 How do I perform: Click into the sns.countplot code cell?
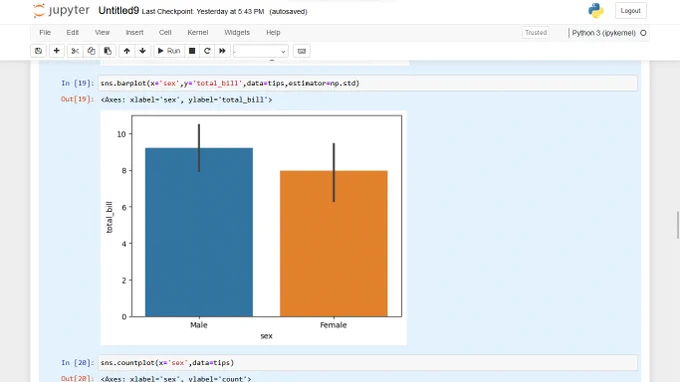pos(368,362)
